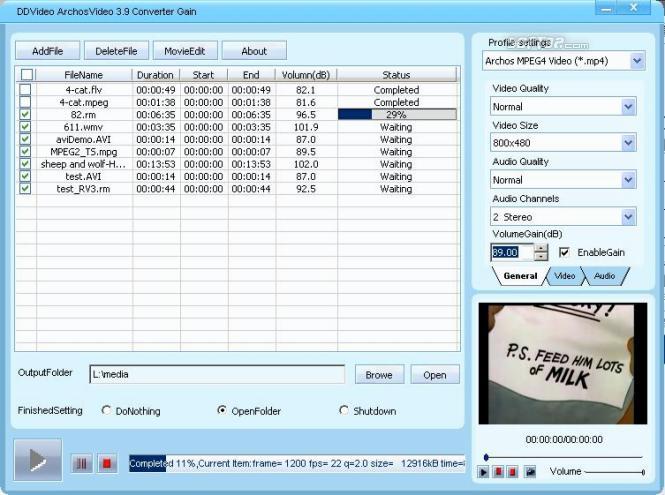Viewport: 665px width, 495px height.
Task: Disable the EnableGain checkbox
Action: click(x=564, y=252)
